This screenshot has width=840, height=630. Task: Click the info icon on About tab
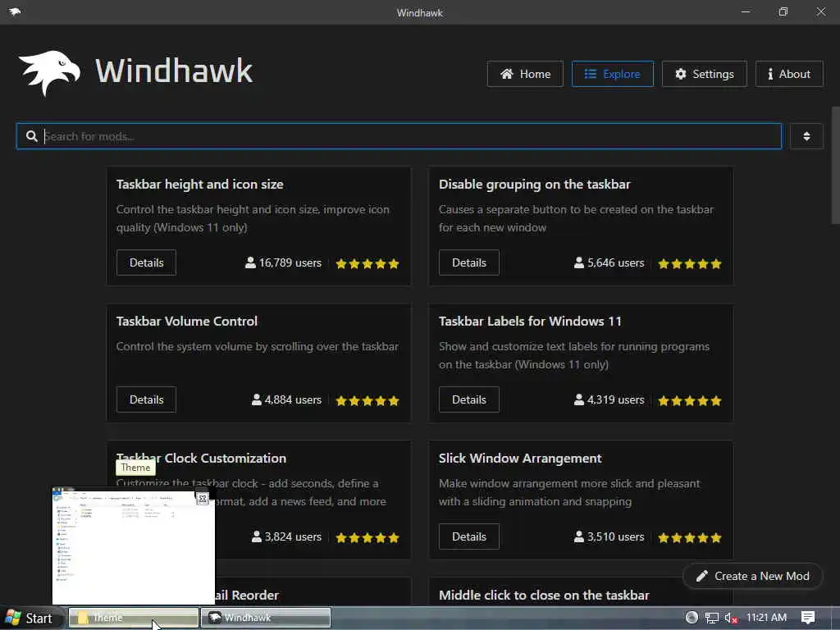(x=770, y=74)
